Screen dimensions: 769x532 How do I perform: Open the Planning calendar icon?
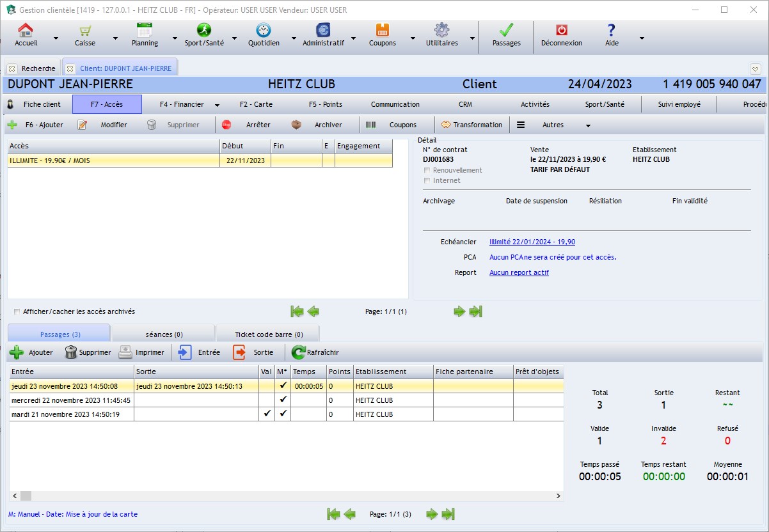point(145,30)
